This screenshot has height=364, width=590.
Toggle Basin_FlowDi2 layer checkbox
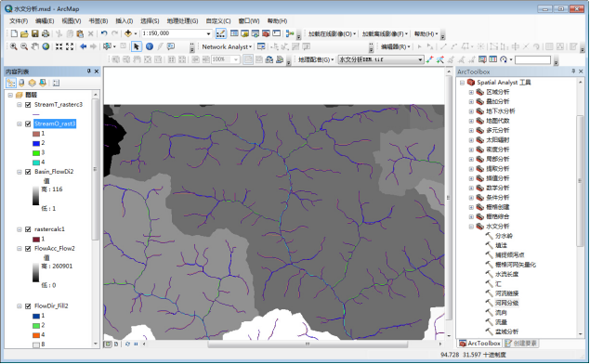coord(28,172)
